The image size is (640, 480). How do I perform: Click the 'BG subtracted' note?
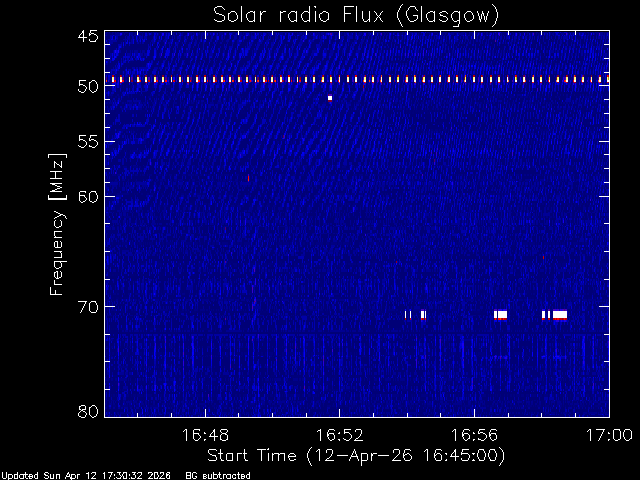(x=218, y=476)
